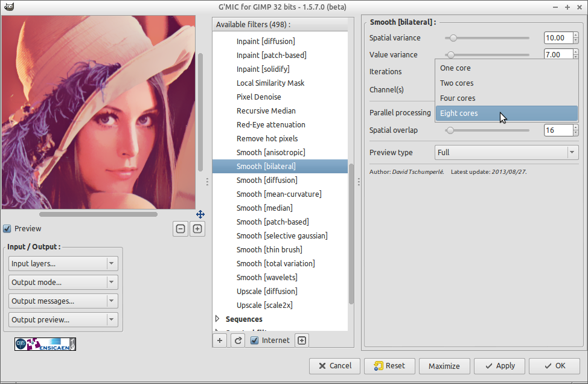This screenshot has height=384, width=588.
Task: Click the Maximize button
Action: click(x=444, y=366)
